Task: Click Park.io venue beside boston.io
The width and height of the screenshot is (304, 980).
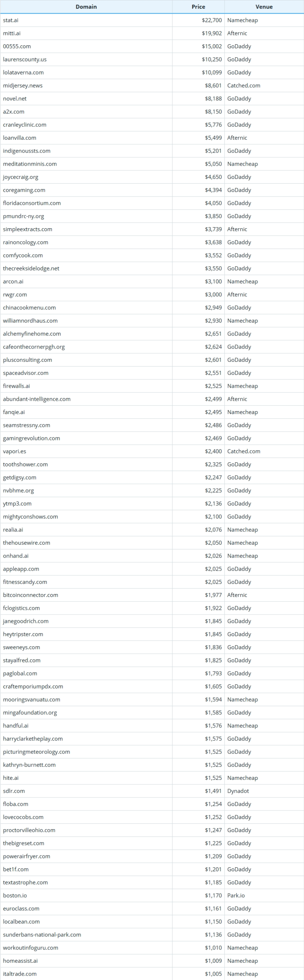Action: [236, 895]
